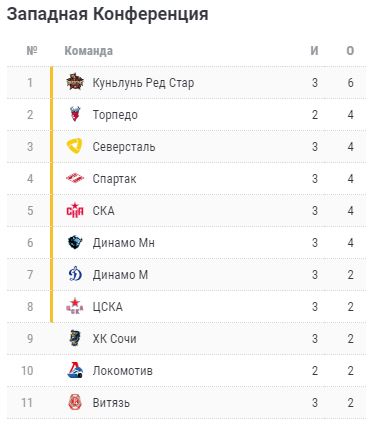Open the Динамо Мн team link

pyautogui.click(x=123, y=243)
